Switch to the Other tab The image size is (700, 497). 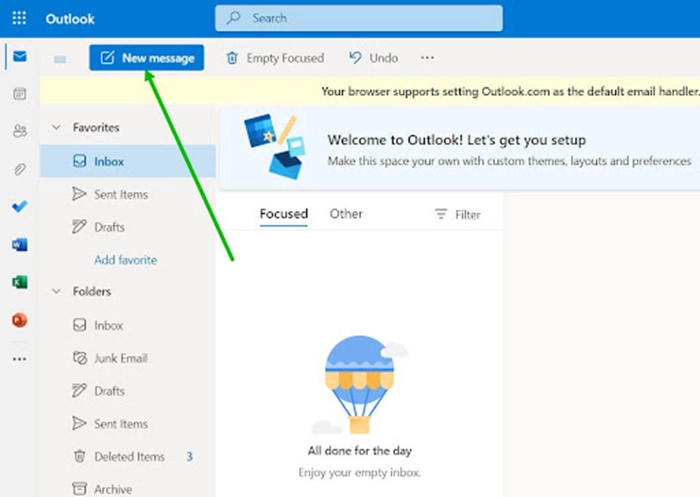point(346,214)
